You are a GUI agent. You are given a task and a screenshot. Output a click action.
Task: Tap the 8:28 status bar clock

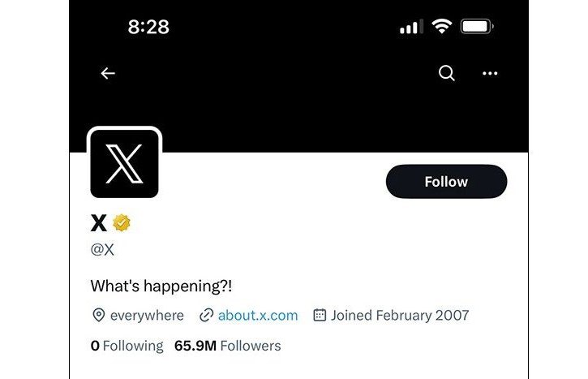click(148, 27)
